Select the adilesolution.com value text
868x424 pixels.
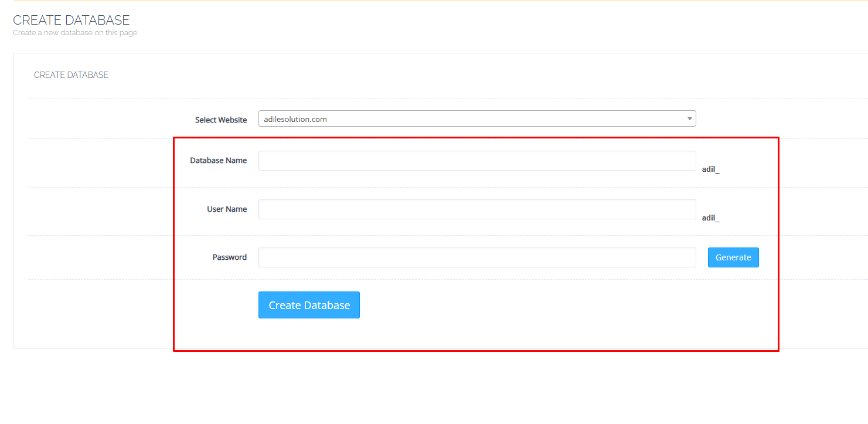(x=295, y=119)
